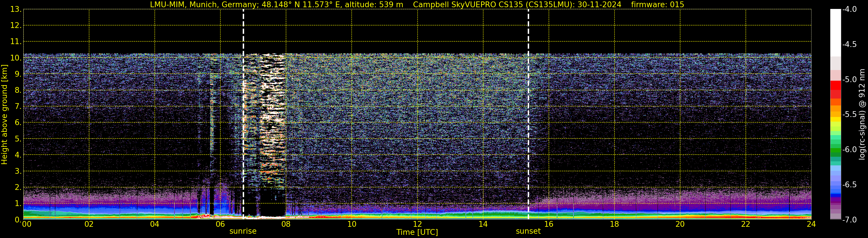Click time axis tick label 18
Image resolution: width=868 pixels, height=238 pixels.
click(615, 224)
